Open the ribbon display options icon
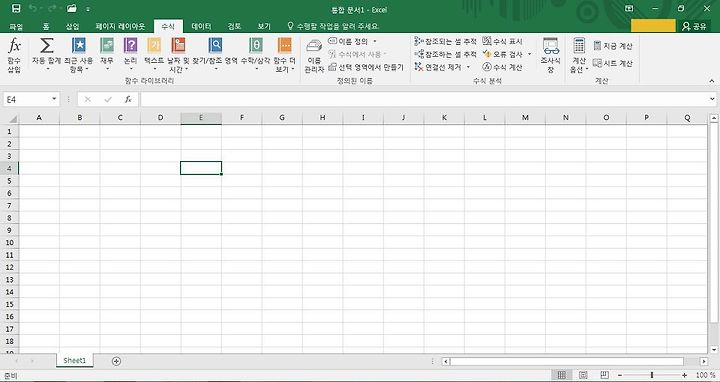Image resolution: width=720 pixels, height=382 pixels. (629, 8)
